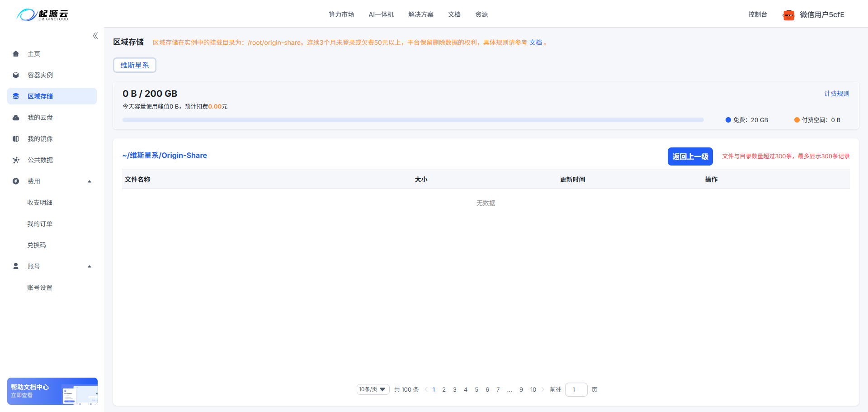Screen dimensions: 868x412
Task: Open 算力市场 in the top navigation
Action: point(341,14)
